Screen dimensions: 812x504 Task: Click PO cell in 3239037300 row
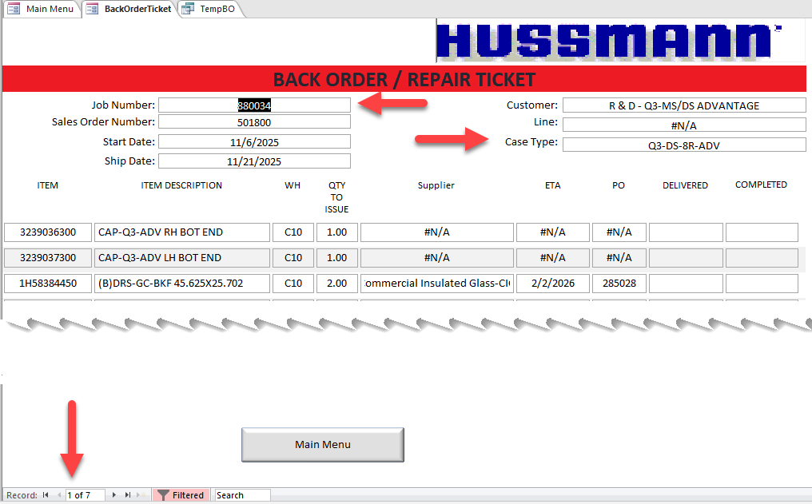[x=619, y=258]
